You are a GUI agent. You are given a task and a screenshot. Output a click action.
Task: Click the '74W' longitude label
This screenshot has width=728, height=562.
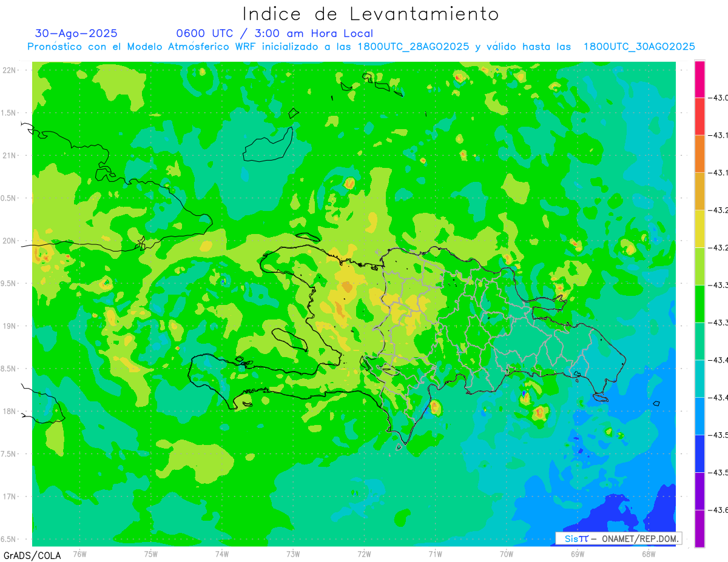click(222, 554)
